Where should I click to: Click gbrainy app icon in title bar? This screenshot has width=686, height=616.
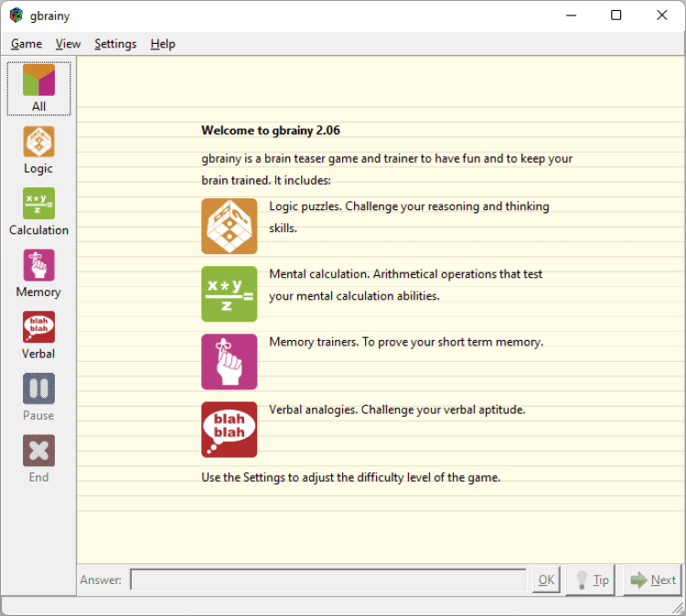pyautogui.click(x=16, y=16)
